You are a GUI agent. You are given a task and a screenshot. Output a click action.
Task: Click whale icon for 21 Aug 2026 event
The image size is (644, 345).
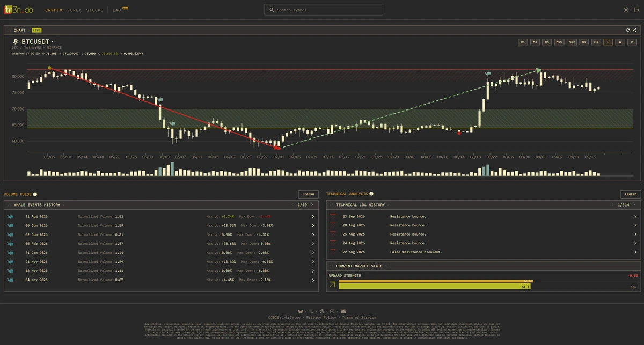10,217
